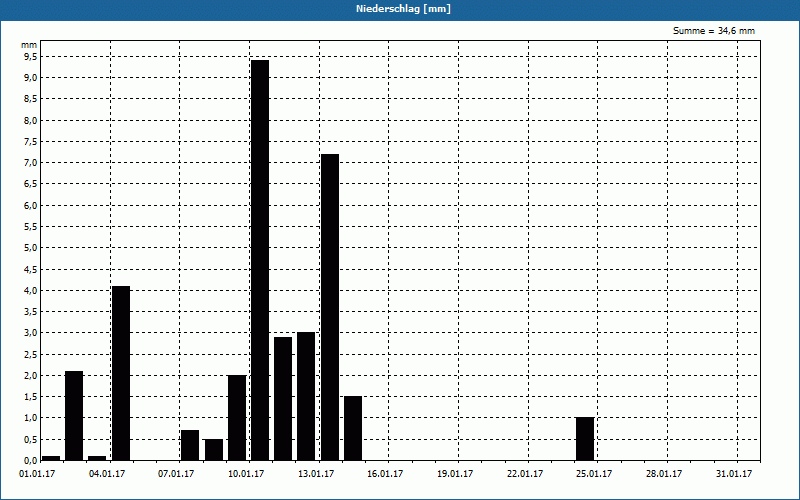Select the y-axis value 1,0
Image resolution: width=800 pixels, height=500 pixels.
point(30,418)
